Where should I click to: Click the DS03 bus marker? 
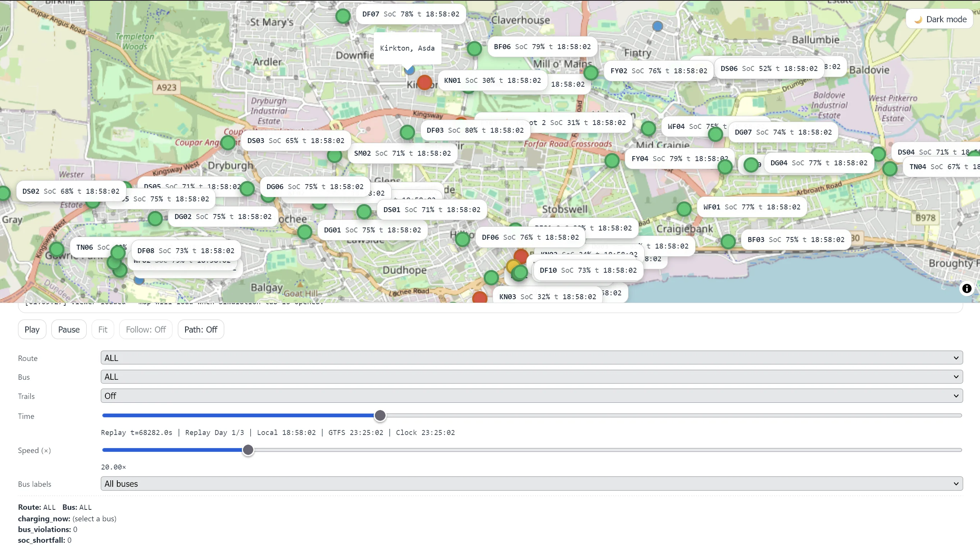point(228,143)
